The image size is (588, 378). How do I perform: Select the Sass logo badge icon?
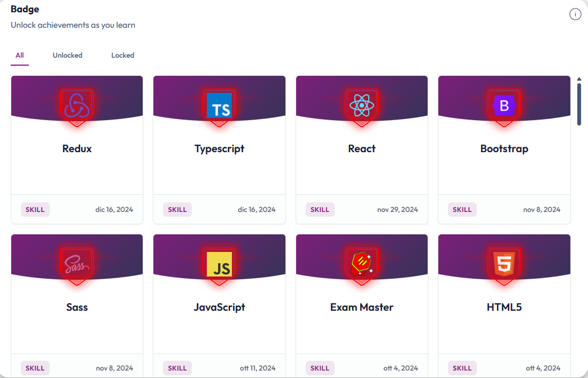click(x=77, y=265)
